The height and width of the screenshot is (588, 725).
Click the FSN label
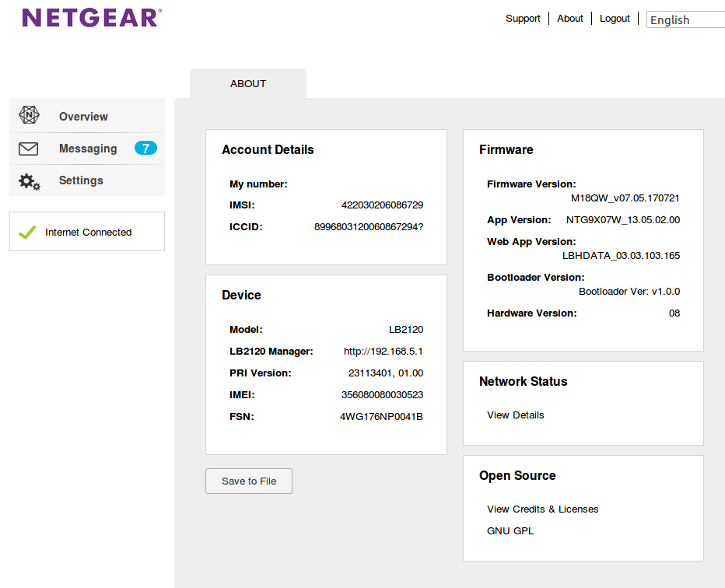[x=242, y=417]
